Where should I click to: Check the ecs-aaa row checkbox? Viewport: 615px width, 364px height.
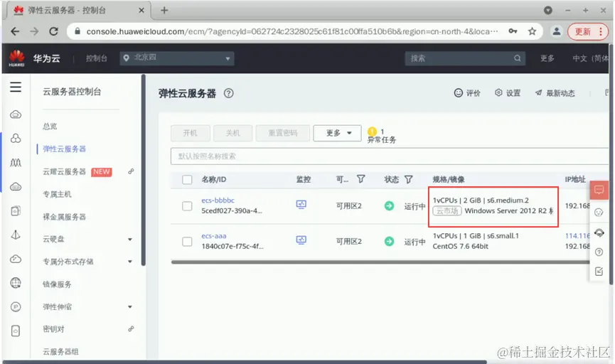pyautogui.click(x=187, y=241)
